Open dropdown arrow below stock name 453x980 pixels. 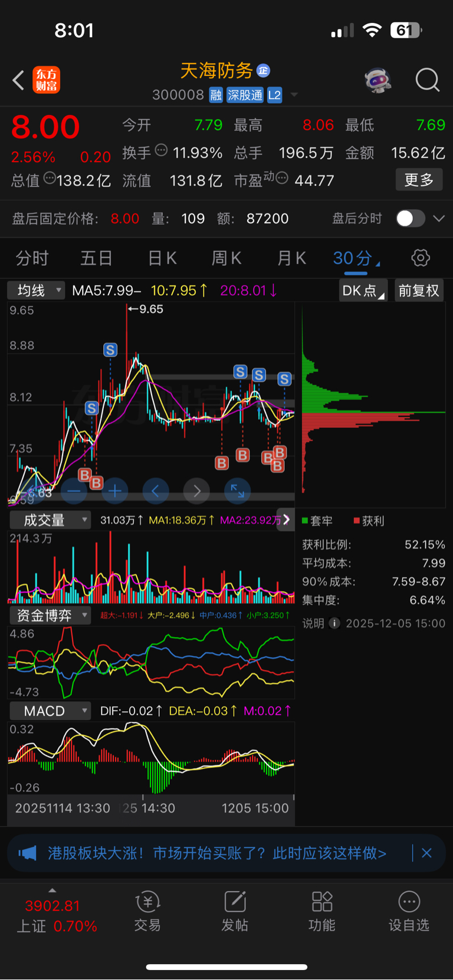[294, 95]
